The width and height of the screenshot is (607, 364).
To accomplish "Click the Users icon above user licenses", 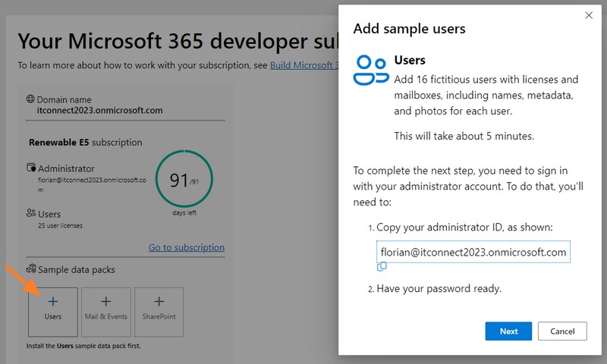I will click(31, 214).
